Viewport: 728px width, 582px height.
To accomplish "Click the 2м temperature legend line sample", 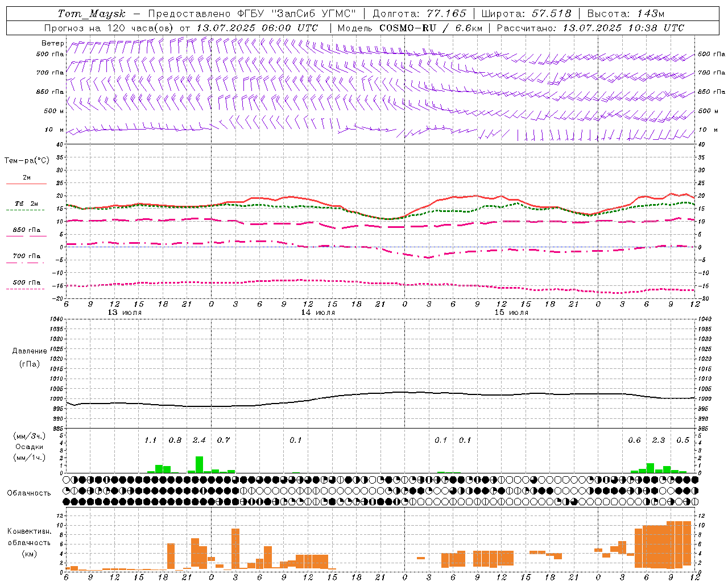I will coord(27,184).
